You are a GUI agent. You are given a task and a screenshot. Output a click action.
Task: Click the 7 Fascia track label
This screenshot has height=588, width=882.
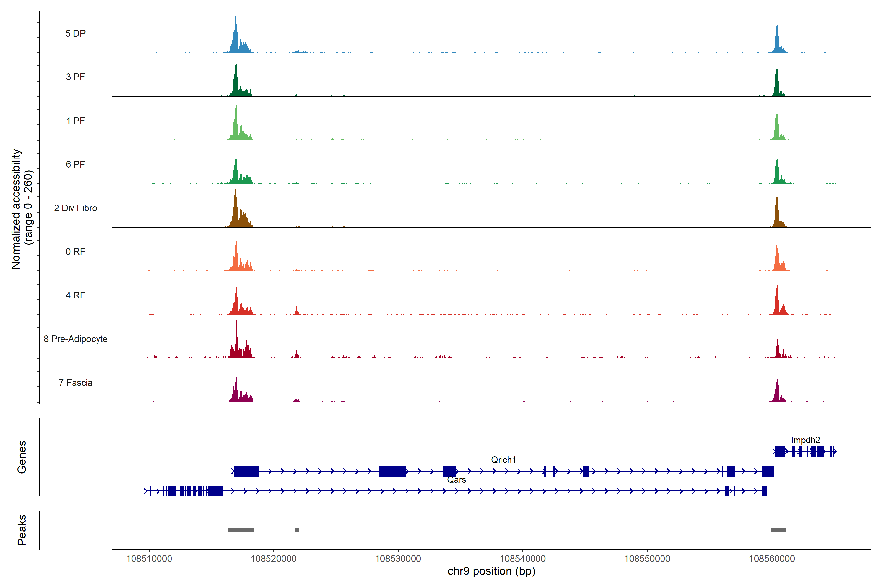pyautogui.click(x=75, y=383)
